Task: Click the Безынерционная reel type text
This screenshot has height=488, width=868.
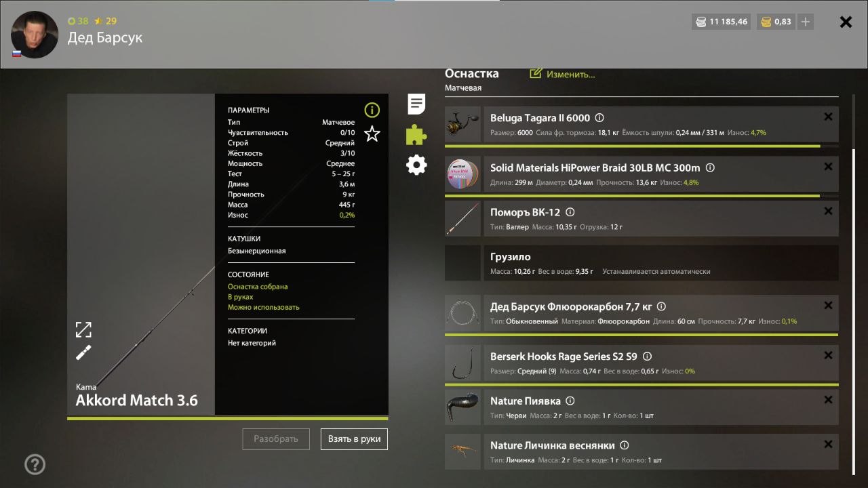Action: pyautogui.click(x=257, y=251)
